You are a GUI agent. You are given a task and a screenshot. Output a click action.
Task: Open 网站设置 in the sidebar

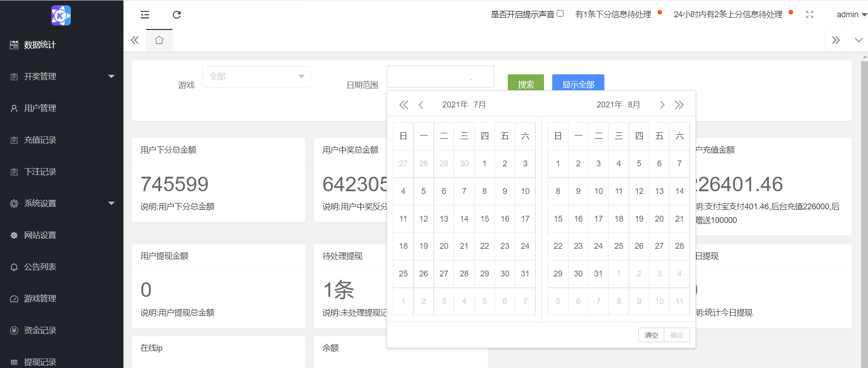(62, 235)
